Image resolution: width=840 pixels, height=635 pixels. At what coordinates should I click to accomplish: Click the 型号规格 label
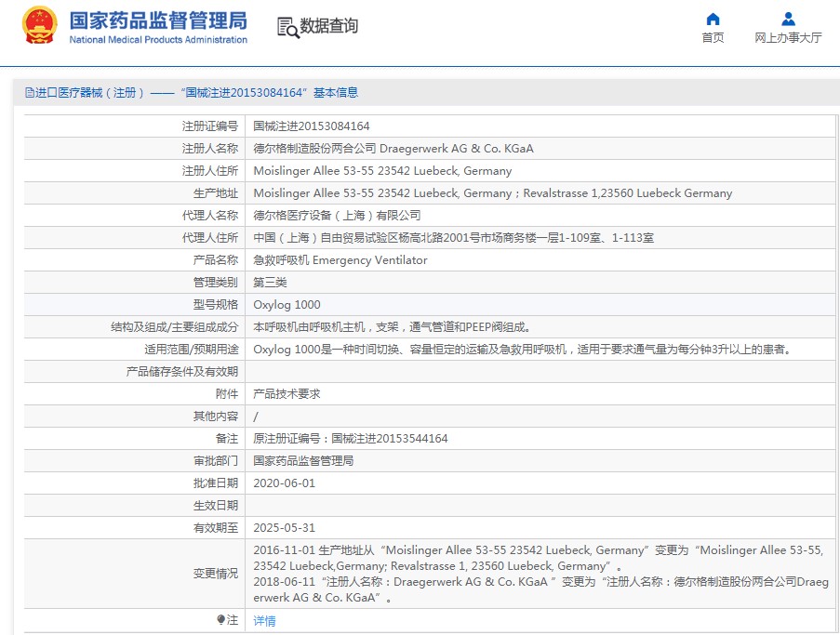coord(216,305)
